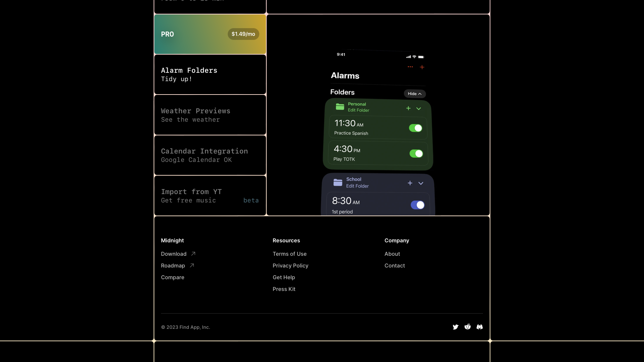
Task: Open the Reddit social icon
Action: click(468, 326)
